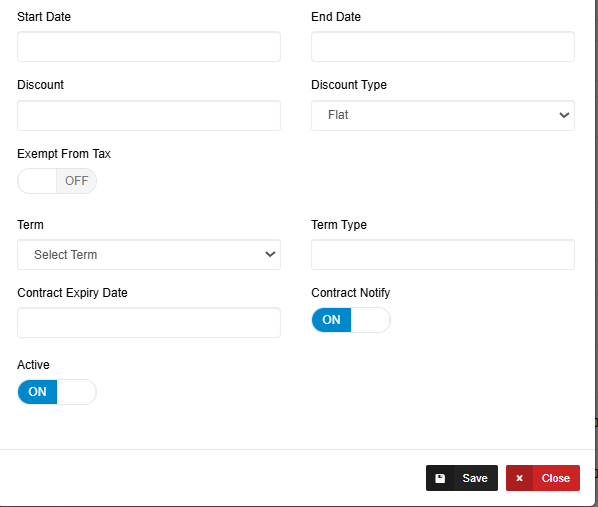Turn off Contract Notify toggle

tap(351, 320)
